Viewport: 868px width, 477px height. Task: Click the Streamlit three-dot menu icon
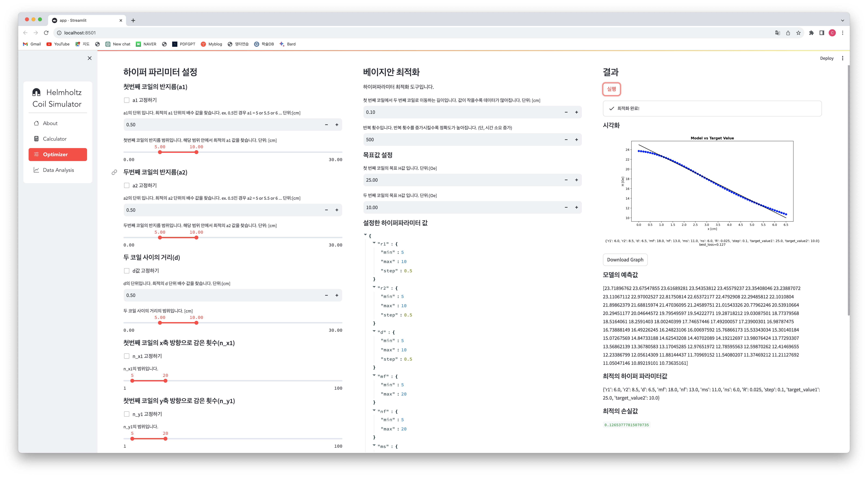tap(842, 58)
